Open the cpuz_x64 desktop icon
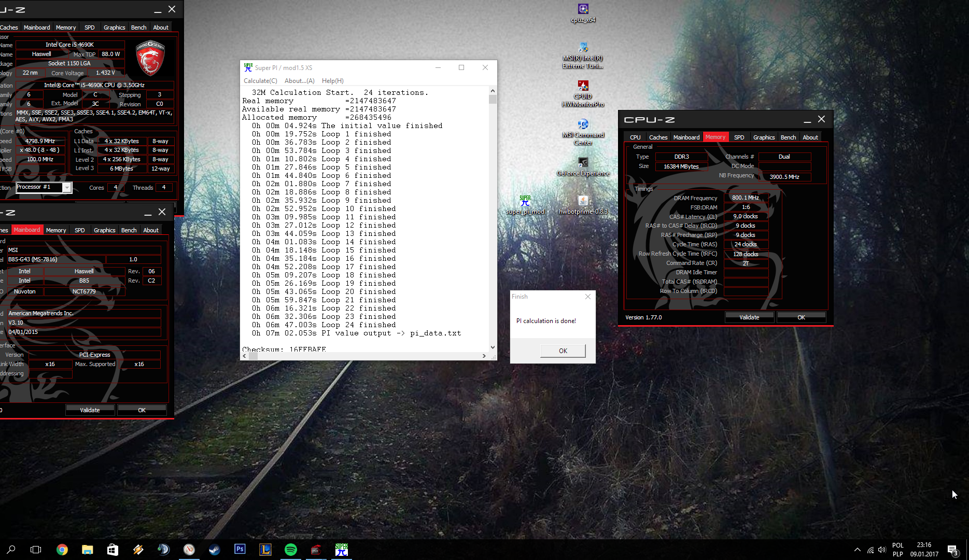The height and width of the screenshot is (560, 969). point(583,13)
